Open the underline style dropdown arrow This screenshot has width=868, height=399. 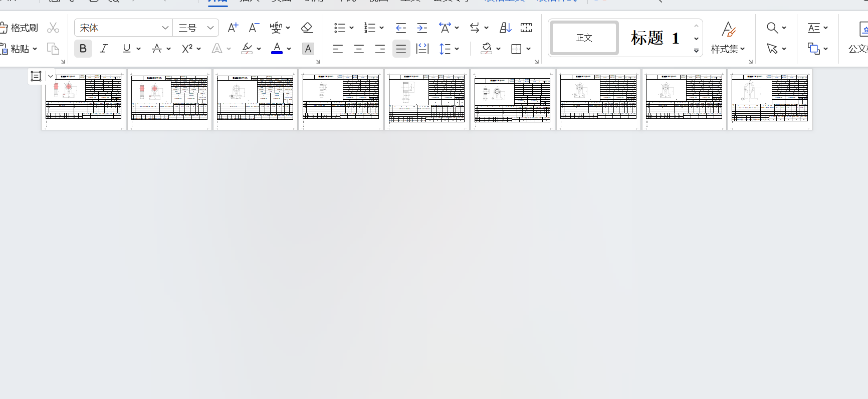[x=138, y=49]
